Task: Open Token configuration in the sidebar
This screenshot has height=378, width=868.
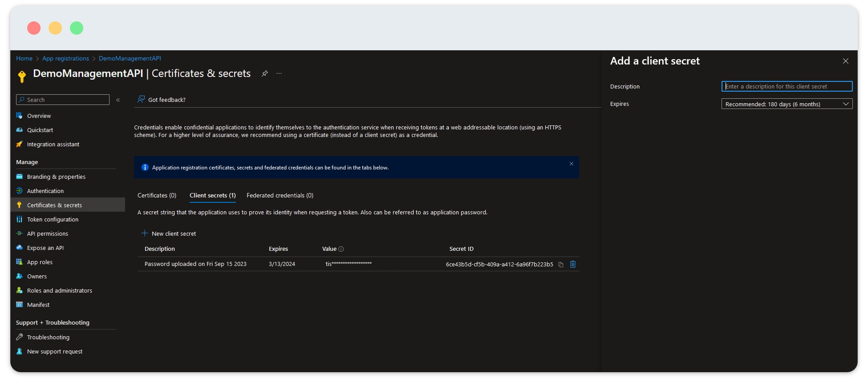Action: point(53,219)
